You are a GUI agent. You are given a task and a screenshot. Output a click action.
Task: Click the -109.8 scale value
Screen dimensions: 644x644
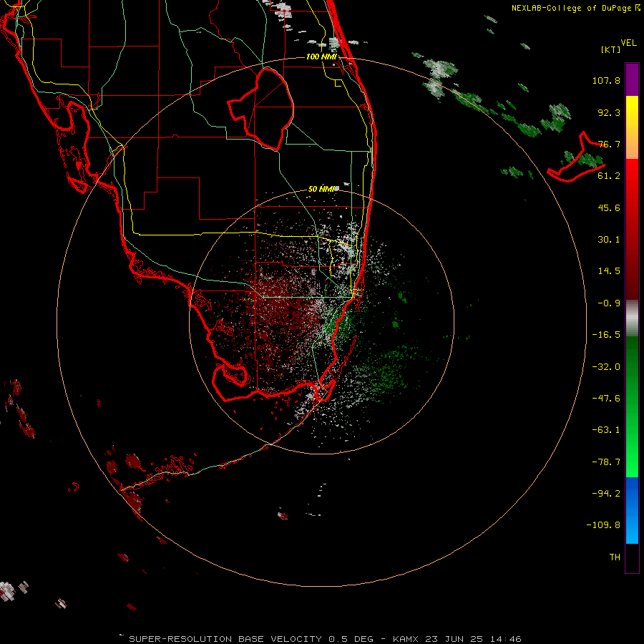tap(603, 525)
